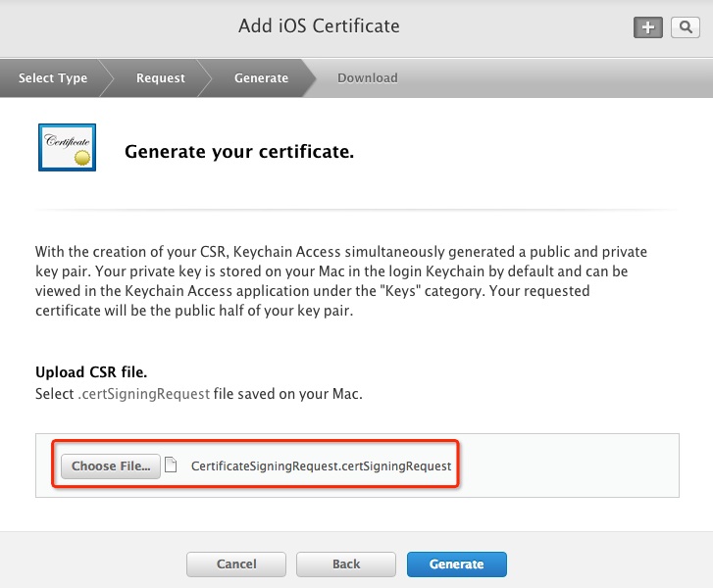
Task: Click the certificate image icon
Action: click(67, 148)
